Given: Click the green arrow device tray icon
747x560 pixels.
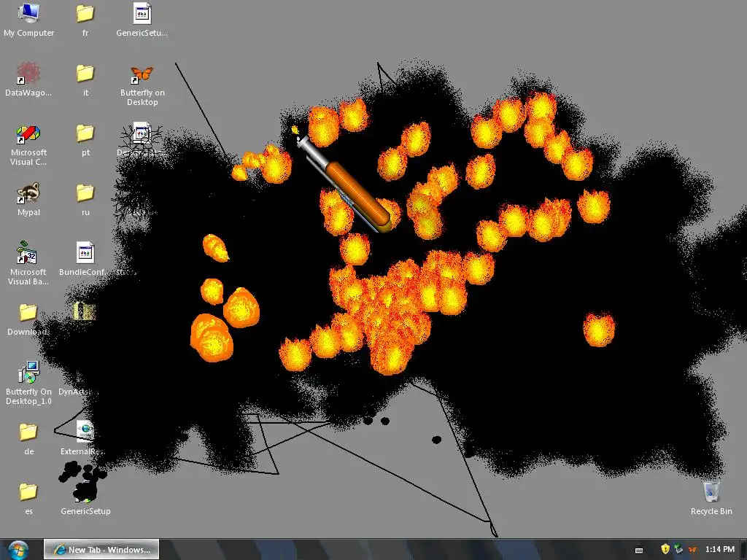Looking at the screenshot, I should (678, 549).
